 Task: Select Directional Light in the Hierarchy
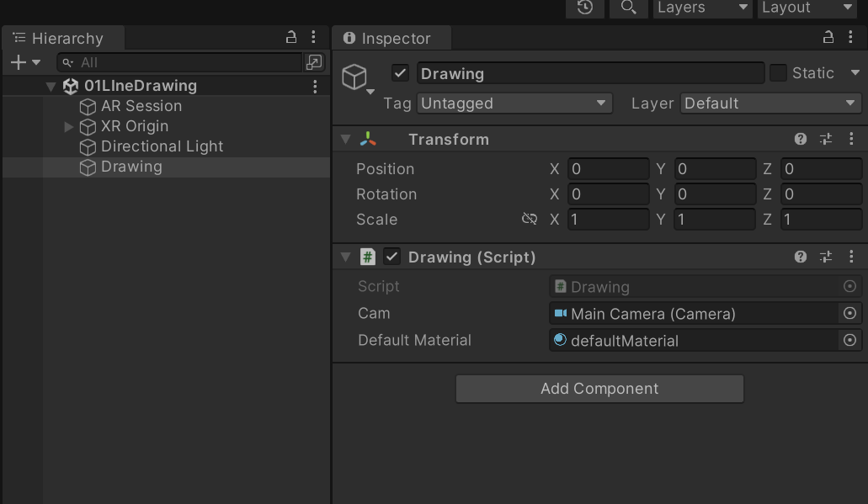coord(162,146)
